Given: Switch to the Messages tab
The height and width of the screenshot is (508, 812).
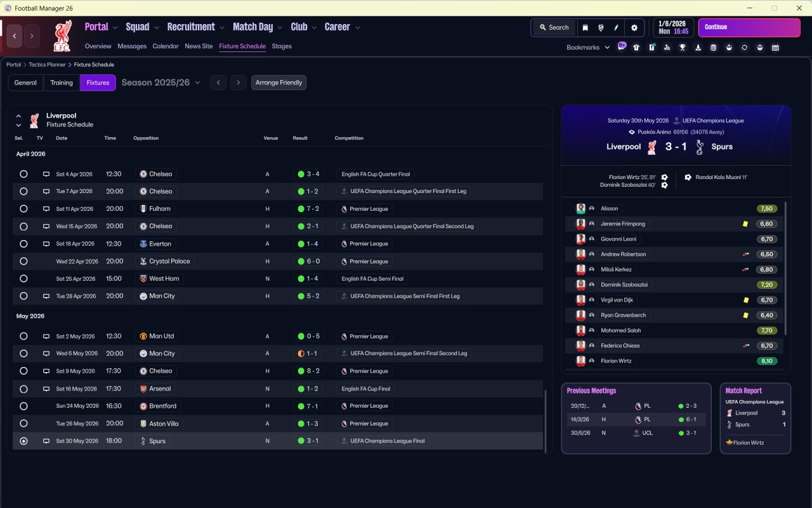Looking at the screenshot, I should click(132, 46).
